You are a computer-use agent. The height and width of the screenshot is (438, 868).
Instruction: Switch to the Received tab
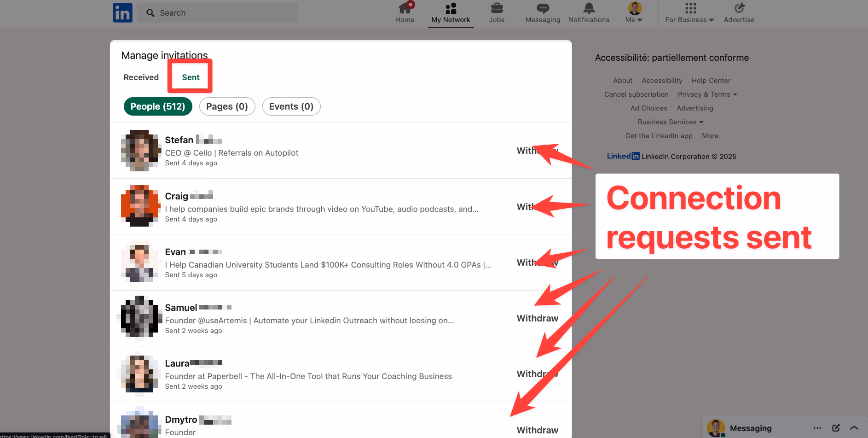tap(141, 77)
